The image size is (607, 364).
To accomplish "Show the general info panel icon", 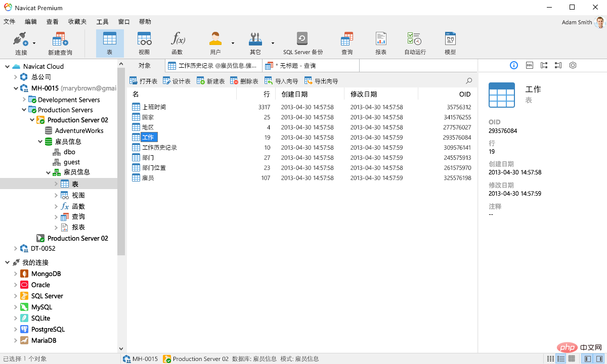I will (x=514, y=65).
